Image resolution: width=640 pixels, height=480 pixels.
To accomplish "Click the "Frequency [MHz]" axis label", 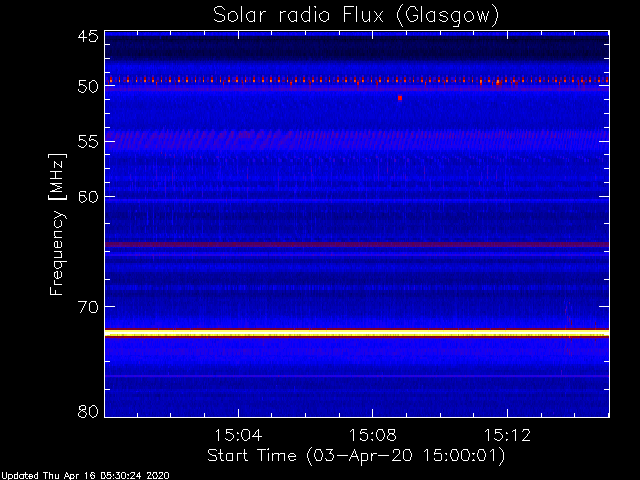I will tap(57, 224).
